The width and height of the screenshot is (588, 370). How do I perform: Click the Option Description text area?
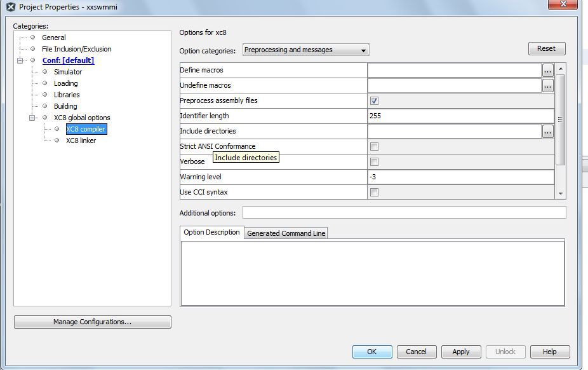pos(373,273)
